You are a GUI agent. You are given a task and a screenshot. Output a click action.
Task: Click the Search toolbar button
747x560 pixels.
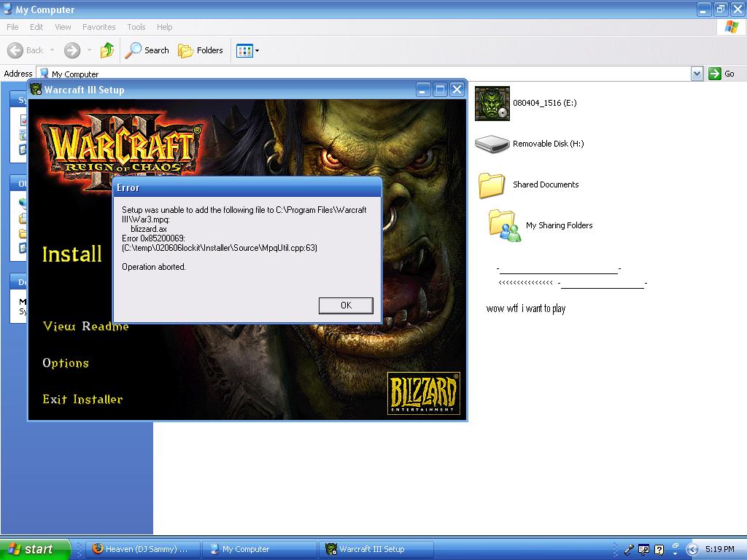coord(147,50)
